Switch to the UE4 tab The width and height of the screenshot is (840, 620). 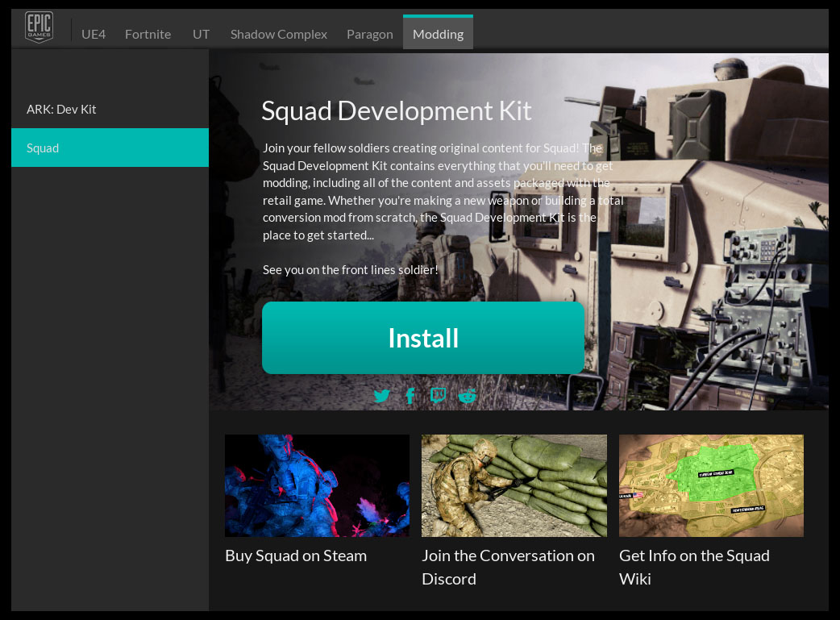pos(94,35)
